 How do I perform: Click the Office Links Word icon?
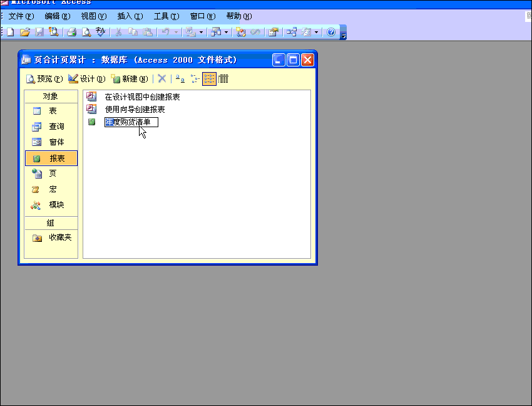click(x=191, y=33)
